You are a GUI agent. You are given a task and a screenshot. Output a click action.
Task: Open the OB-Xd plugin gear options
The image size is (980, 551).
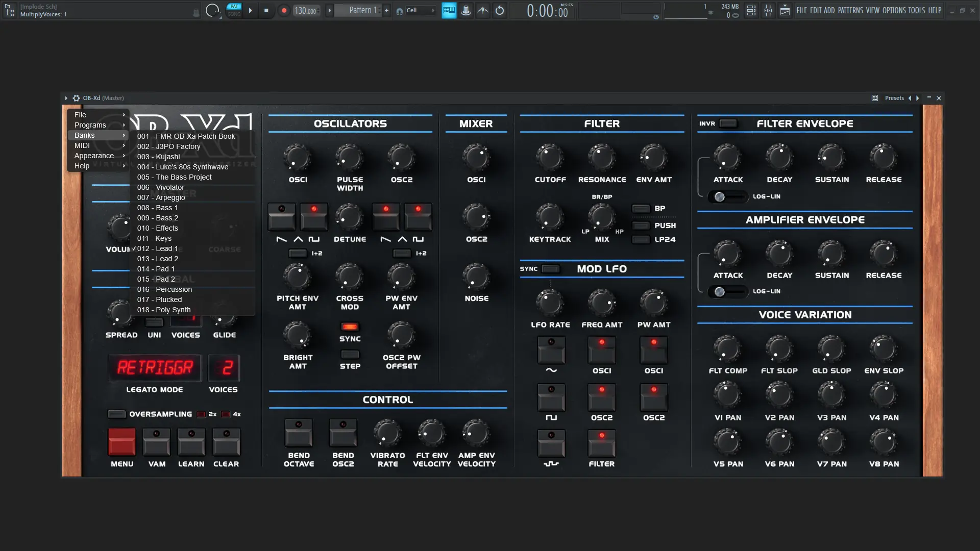pyautogui.click(x=76, y=98)
